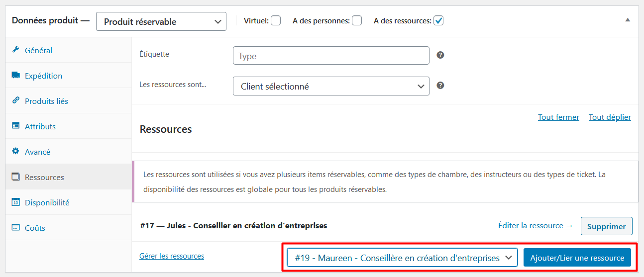Open the Ressources tab
644x277 pixels.
coord(44,177)
